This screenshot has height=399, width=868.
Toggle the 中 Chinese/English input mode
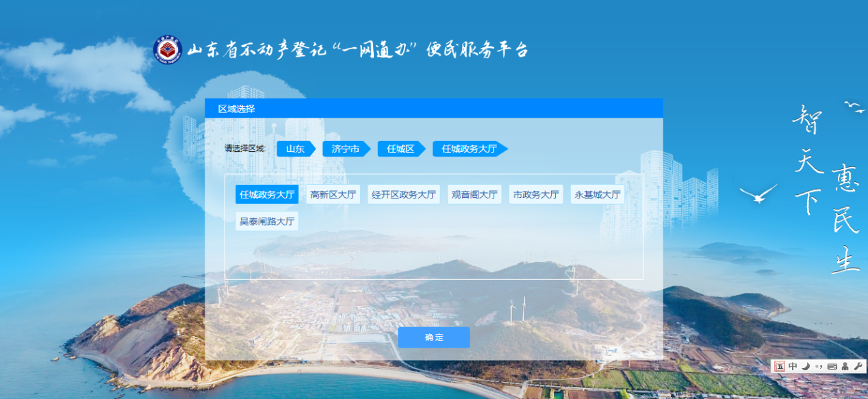pos(793,366)
